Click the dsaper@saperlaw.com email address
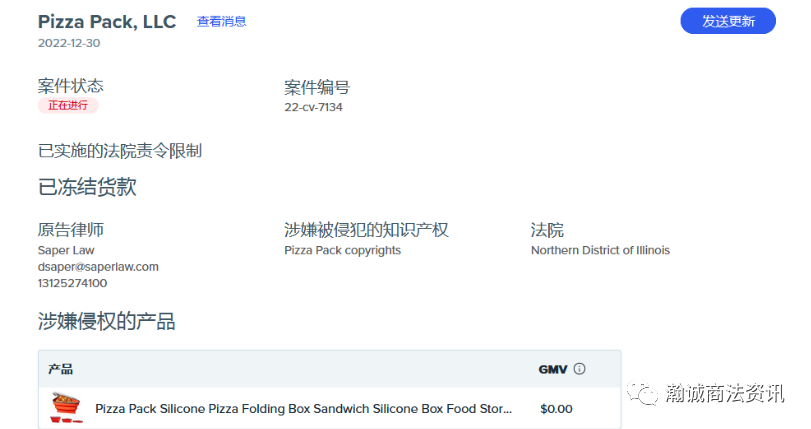 pyautogui.click(x=98, y=267)
